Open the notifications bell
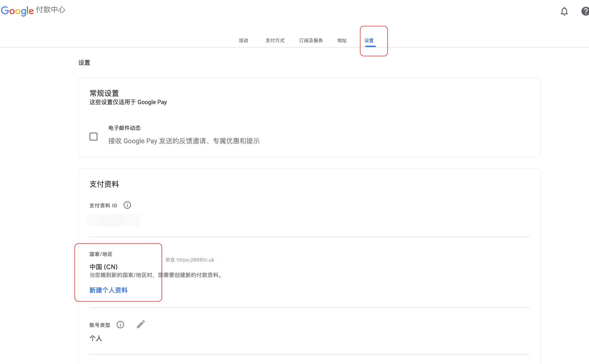 564,11
